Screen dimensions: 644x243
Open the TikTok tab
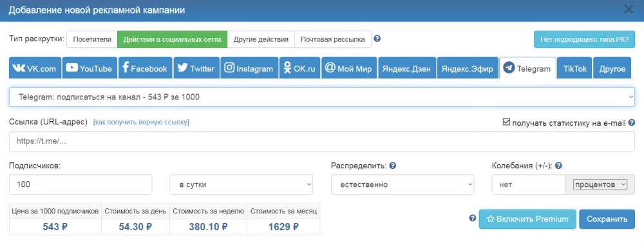pyautogui.click(x=574, y=68)
